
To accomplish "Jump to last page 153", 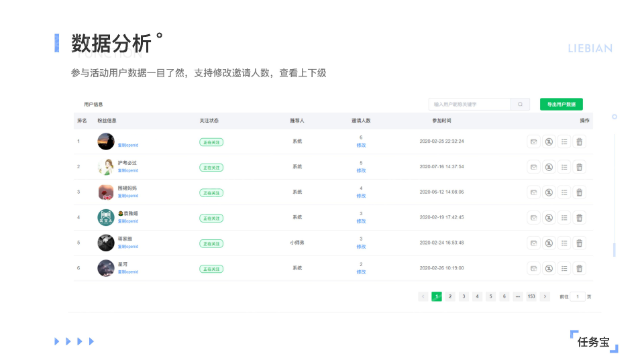I will coord(531,296).
